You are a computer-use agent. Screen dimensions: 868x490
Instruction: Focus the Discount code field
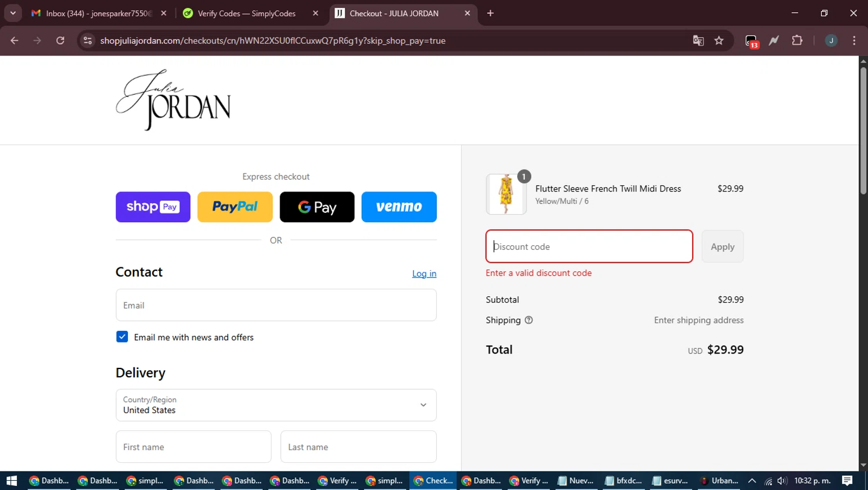point(589,246)
